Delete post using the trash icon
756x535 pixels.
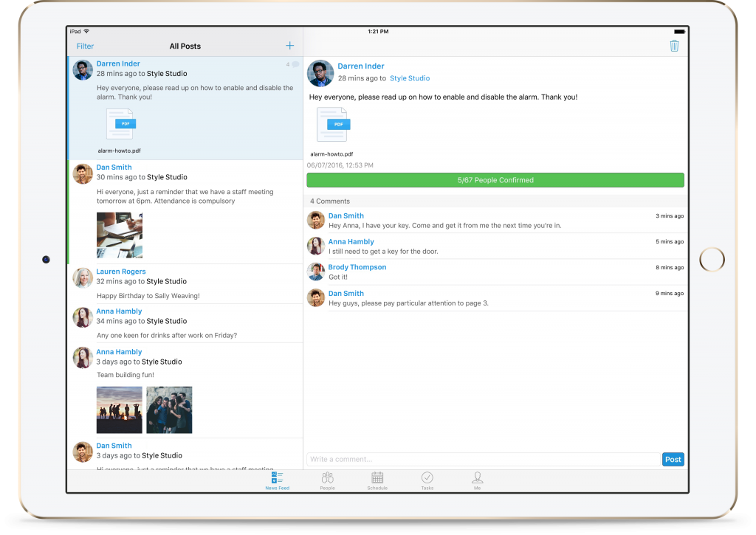tap(673, 46)
